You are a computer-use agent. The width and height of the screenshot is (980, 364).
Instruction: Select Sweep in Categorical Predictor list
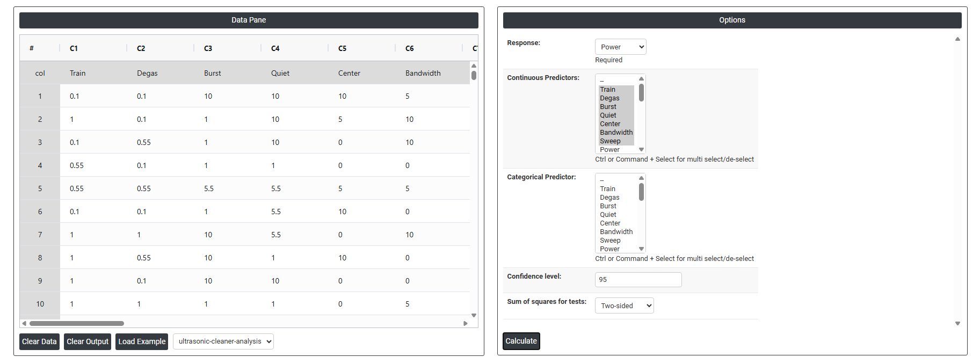coord(610,241)
